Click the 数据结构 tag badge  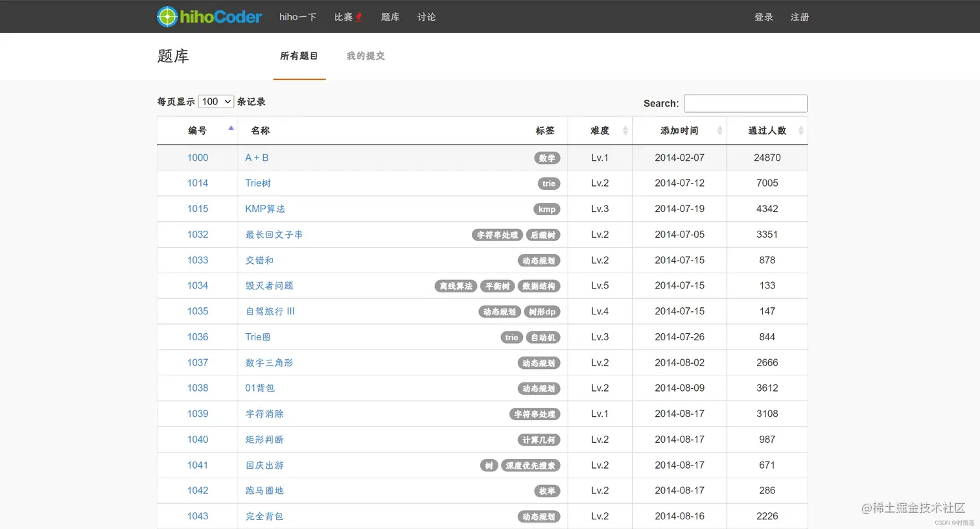539,286
